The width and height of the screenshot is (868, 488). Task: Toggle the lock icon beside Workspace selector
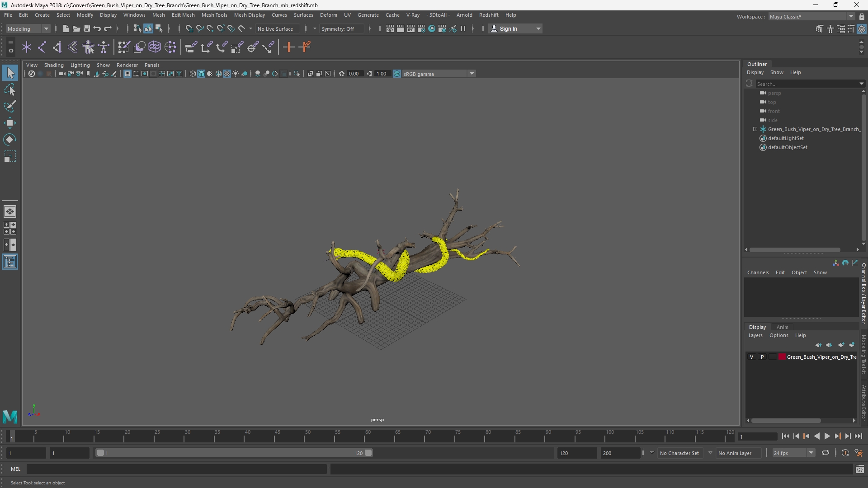coord(862,16)
